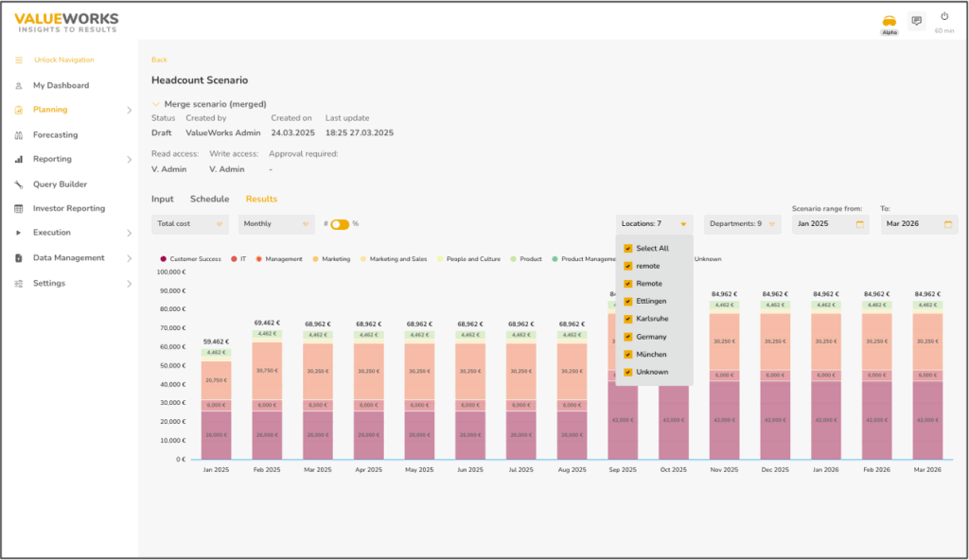969x560 pixels.
Task: Click the Unlock Navigation hamburger icon
Action: click(x=18, y=61)
